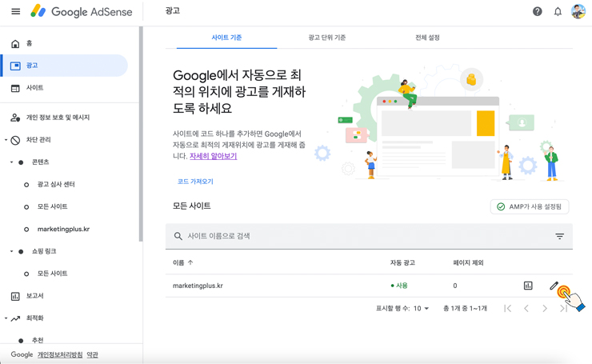Open the filter icon in search bar
Viewport: 592px width, 364px height.
[x=559, y=236]
